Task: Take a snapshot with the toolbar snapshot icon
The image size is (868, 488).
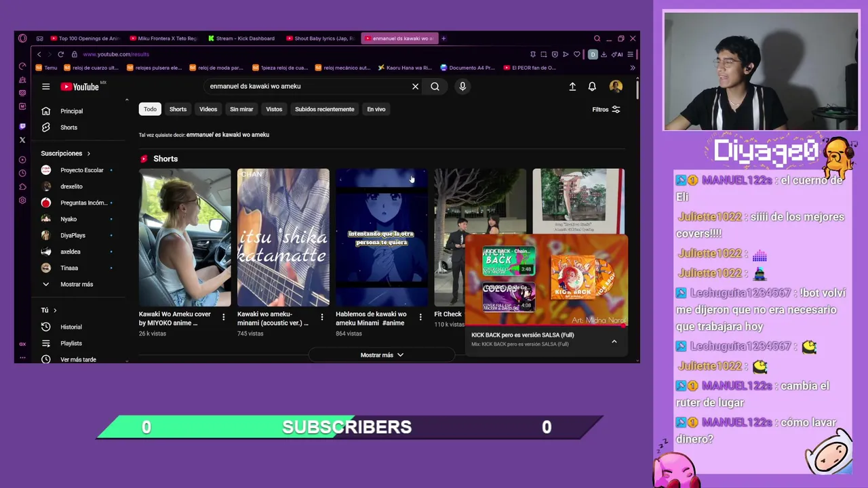Action: click(544, 54)
